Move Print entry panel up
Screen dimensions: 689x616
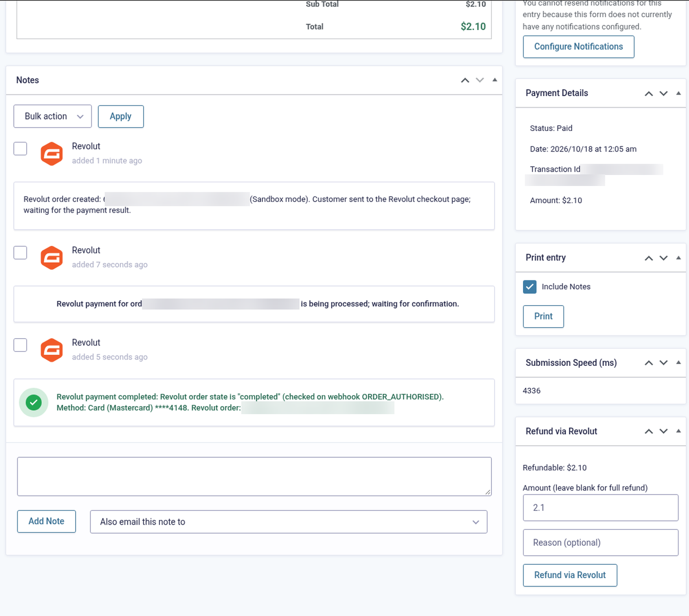649,258
